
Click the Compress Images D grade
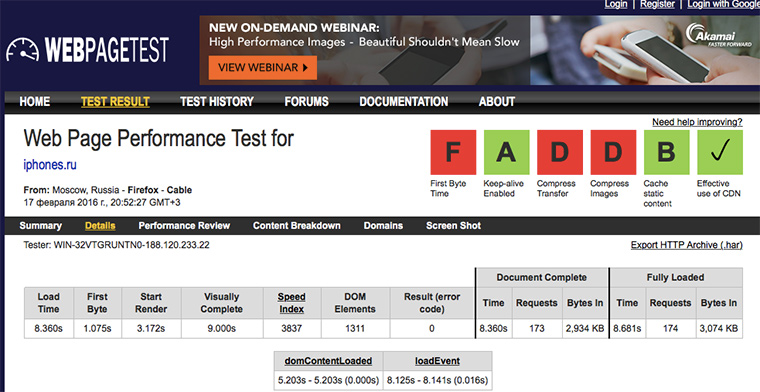click(613, 152)
